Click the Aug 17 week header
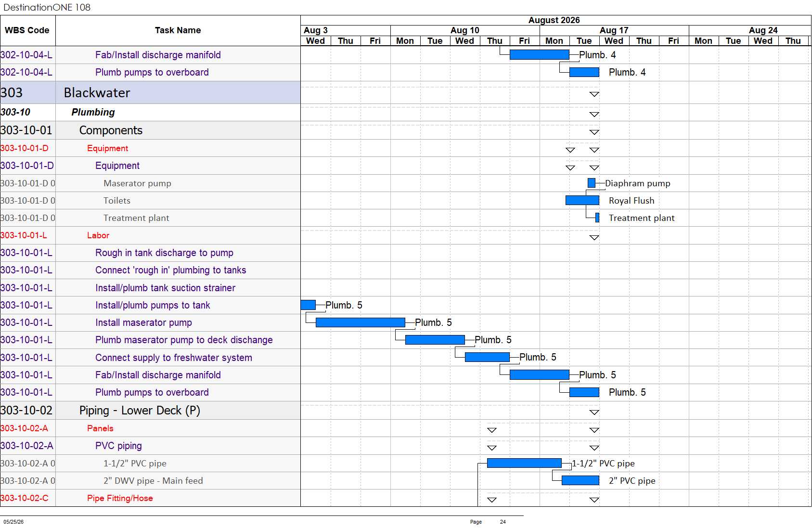The height and width of the screenshot is (528, 812). 614,30
